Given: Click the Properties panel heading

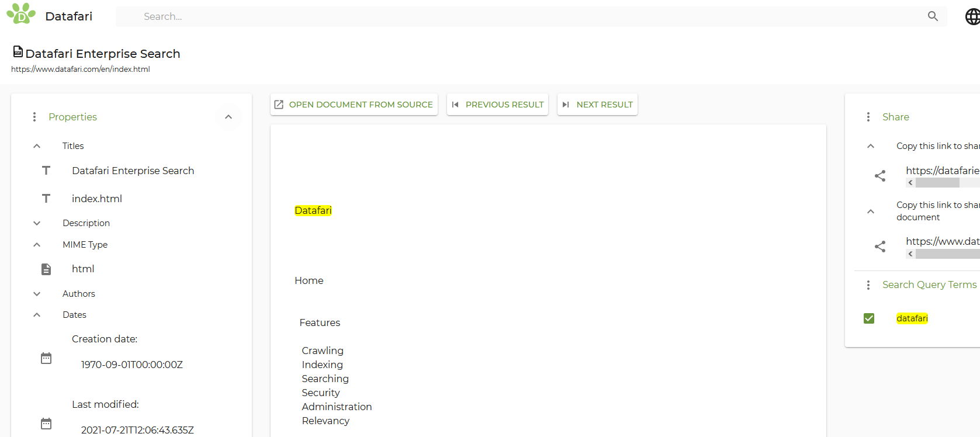Looking at the screenshot, I should [x=72, y=117].
